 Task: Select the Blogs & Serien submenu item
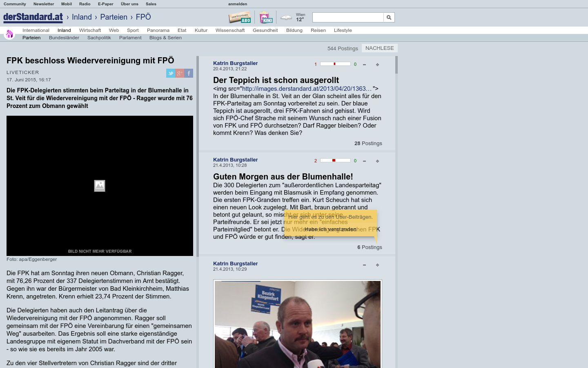click(x=165, y=38)
